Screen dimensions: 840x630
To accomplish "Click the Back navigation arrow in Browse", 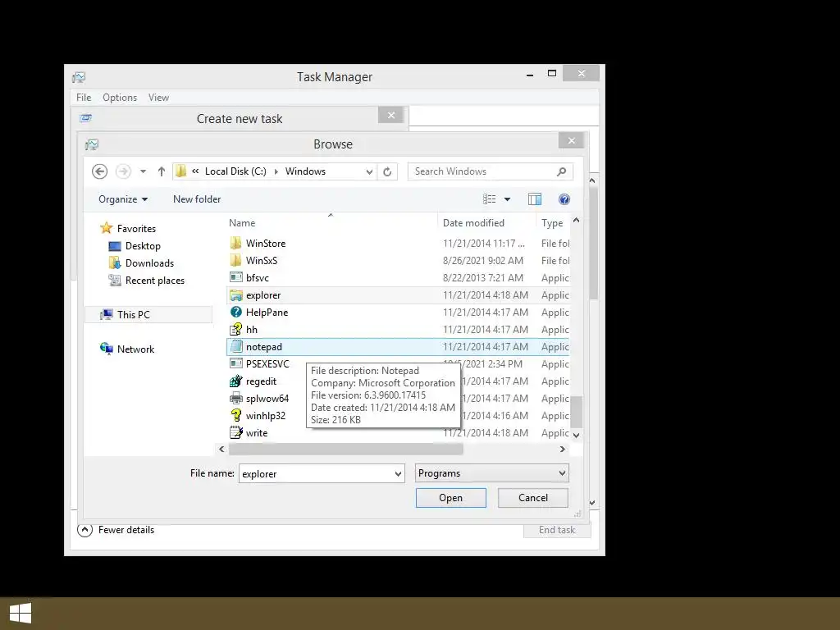I will tap(99, 171).
